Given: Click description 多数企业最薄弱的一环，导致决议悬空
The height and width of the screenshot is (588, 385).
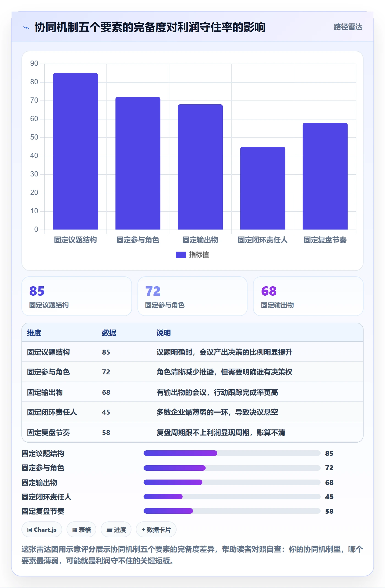Looking at the screenshot, I should 217,412.
